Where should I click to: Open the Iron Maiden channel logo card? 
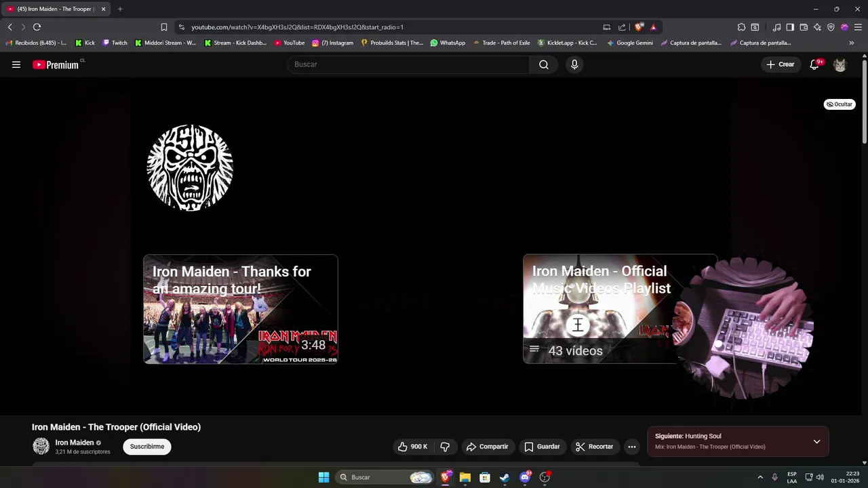tap(190, 167)
